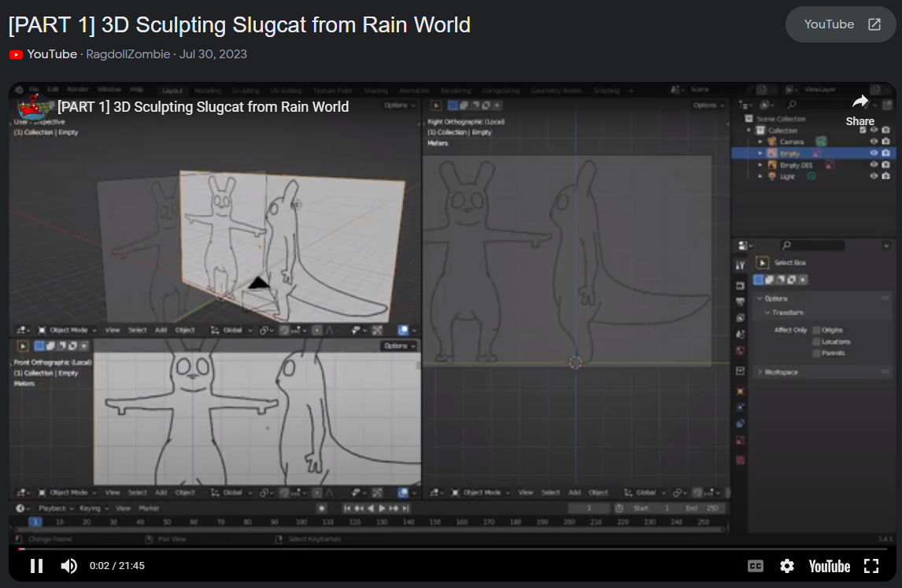Open the Render menu
The image size is (902, 588).
coord(78,90)
